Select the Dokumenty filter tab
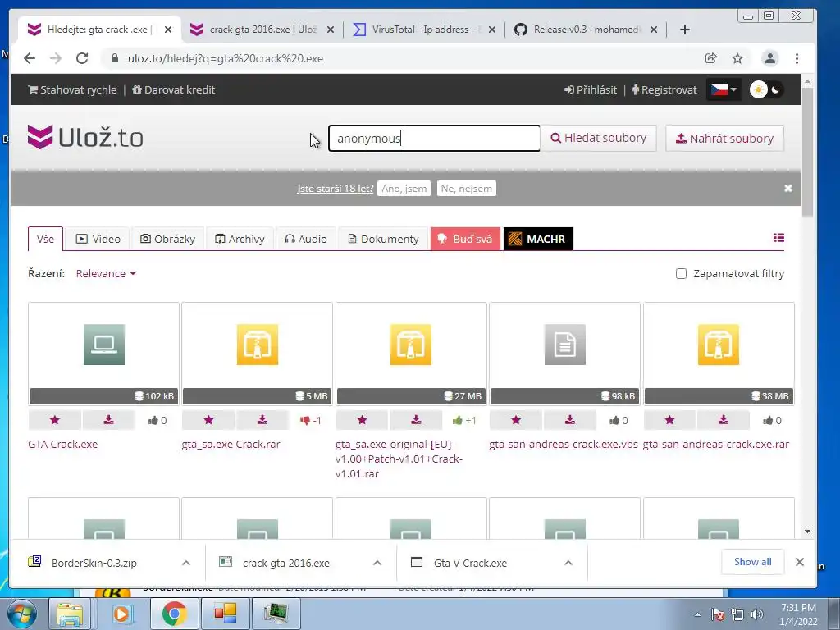The width and height of the screenshot is (840, 630). click(x=383, y=239)
